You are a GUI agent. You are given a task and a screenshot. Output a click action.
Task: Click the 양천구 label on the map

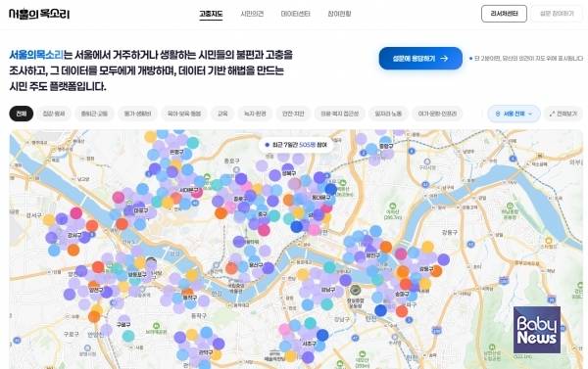96,290
